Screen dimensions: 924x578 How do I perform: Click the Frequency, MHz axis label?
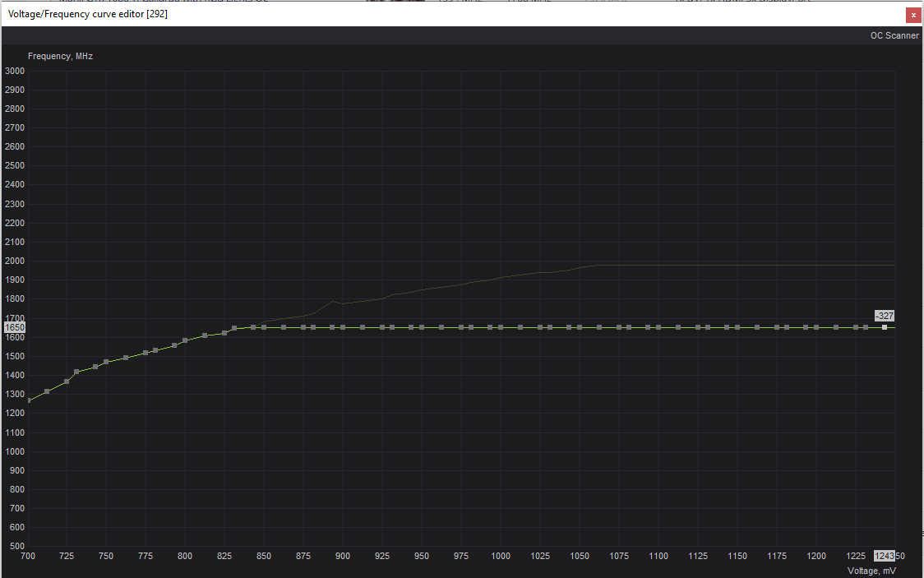point(59,56)
